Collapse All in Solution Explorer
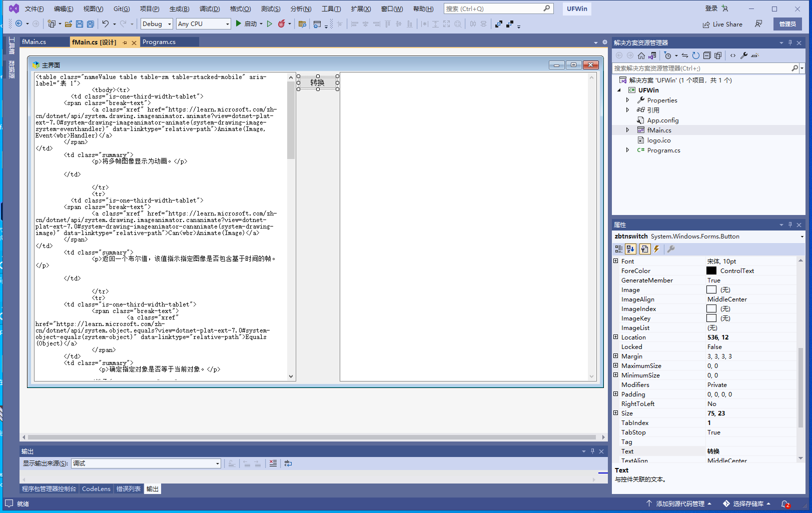This screenshot has height=513, width=812. point(707,55)
